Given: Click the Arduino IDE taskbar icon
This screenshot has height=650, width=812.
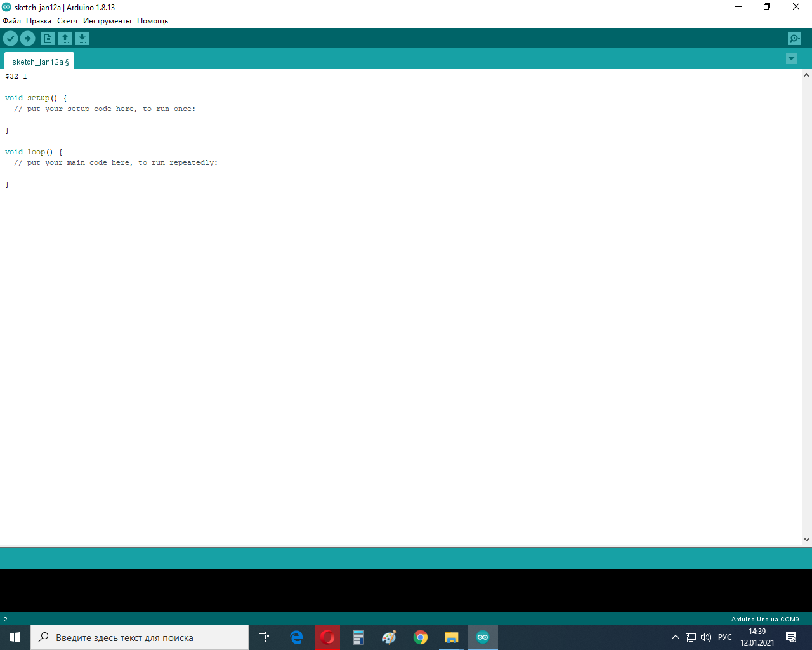Looking at the screenshot, I should [483, 637].
